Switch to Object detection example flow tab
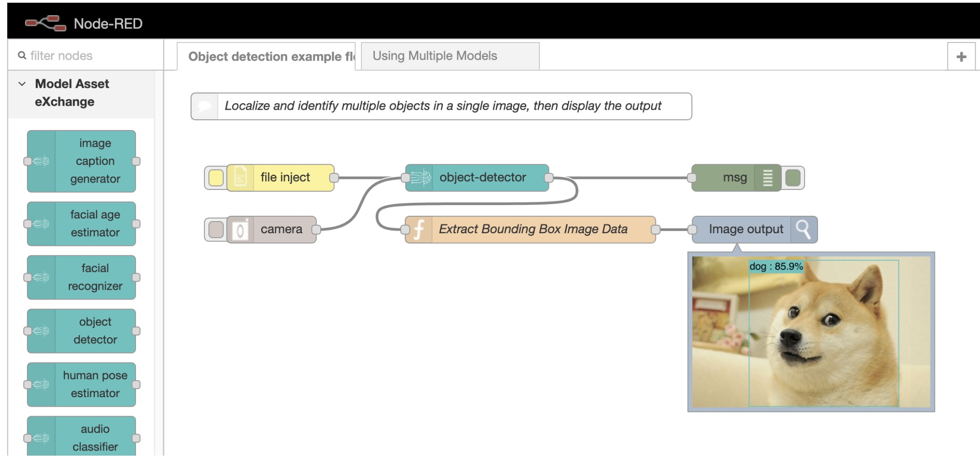Image resolution: width=980 pixels, height=463 pixels. [266, 56]
